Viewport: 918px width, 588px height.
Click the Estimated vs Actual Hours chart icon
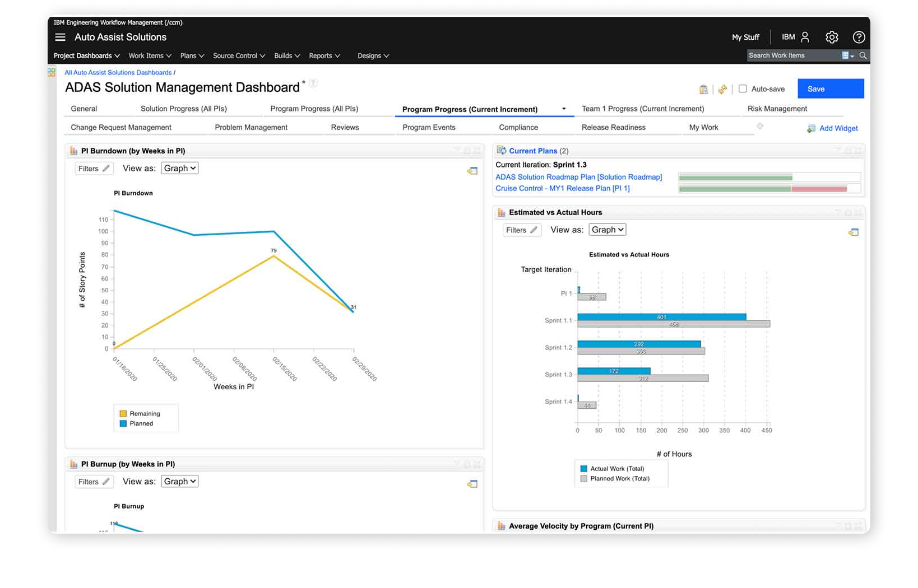pyautogui.click(x=502, y=212)
